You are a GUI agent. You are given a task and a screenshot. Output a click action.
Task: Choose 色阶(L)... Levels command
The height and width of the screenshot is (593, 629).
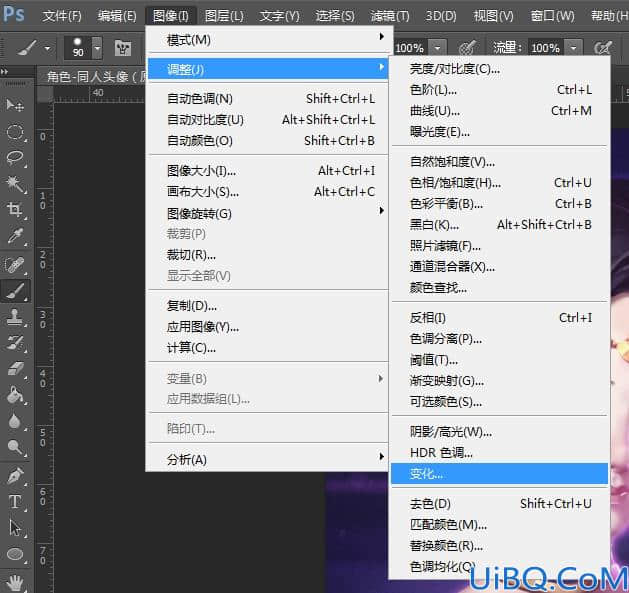click(x=499, y=89)
